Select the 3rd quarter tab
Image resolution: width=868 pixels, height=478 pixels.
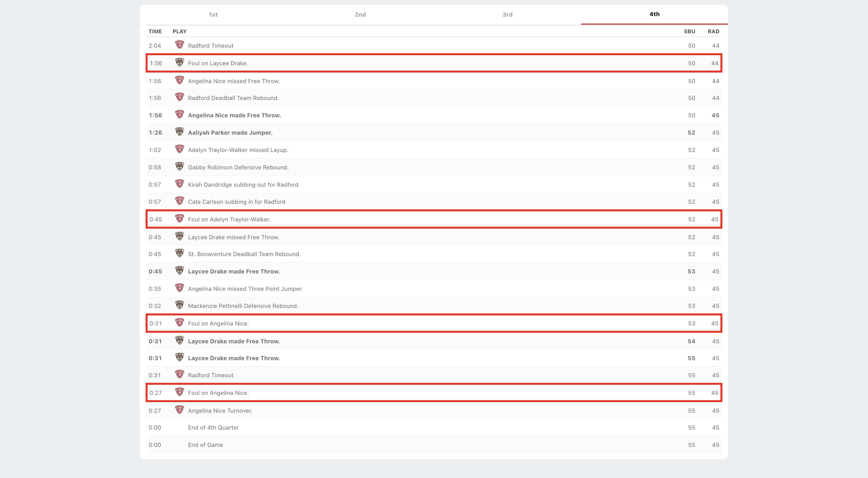coord(507,14)
